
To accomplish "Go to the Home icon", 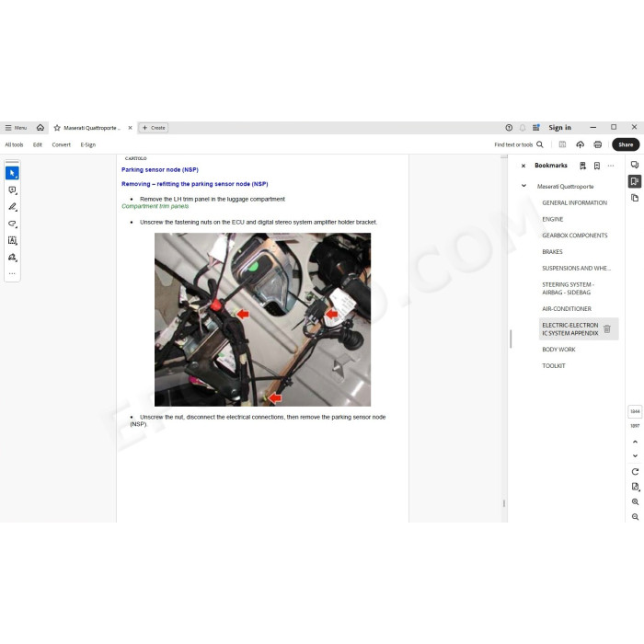I will (40, 128).
